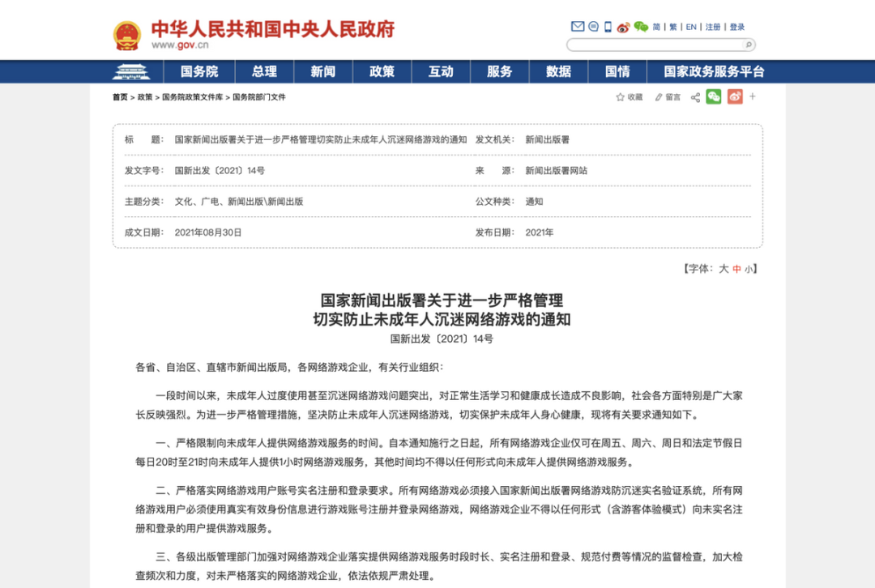Set font size to large 大

(723, 269)
